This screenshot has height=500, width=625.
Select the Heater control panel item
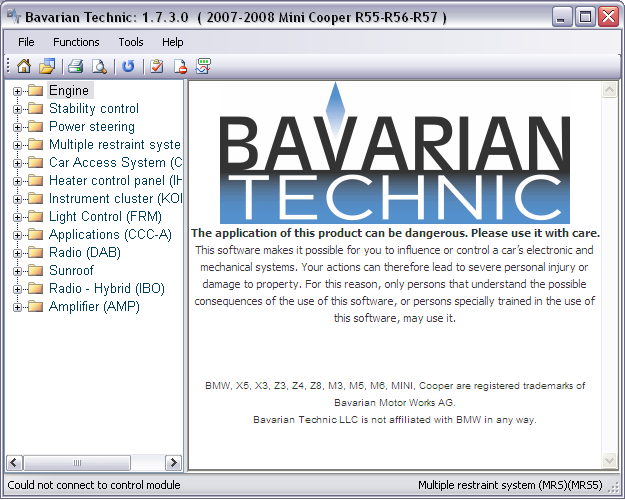[116, 180]
